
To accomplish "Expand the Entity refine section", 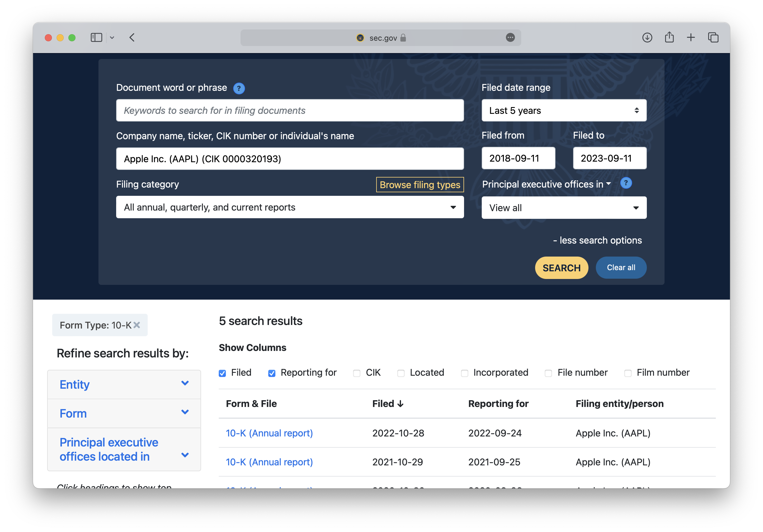I will coord(124,384).
